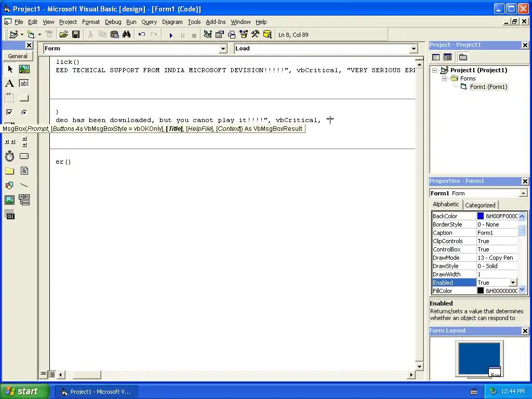
Task: Open the Enabled property value dropdown
Action: pyautogui.click(x=513, y=283)
